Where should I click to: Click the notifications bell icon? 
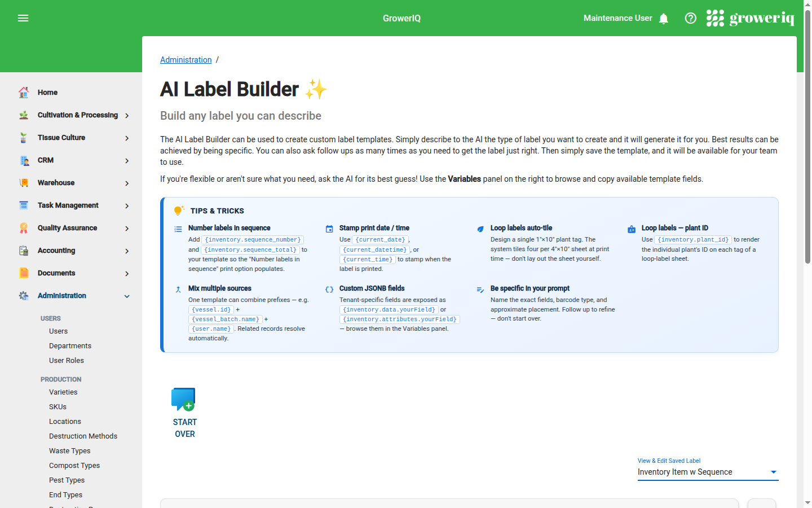click(x=664, y=19)
